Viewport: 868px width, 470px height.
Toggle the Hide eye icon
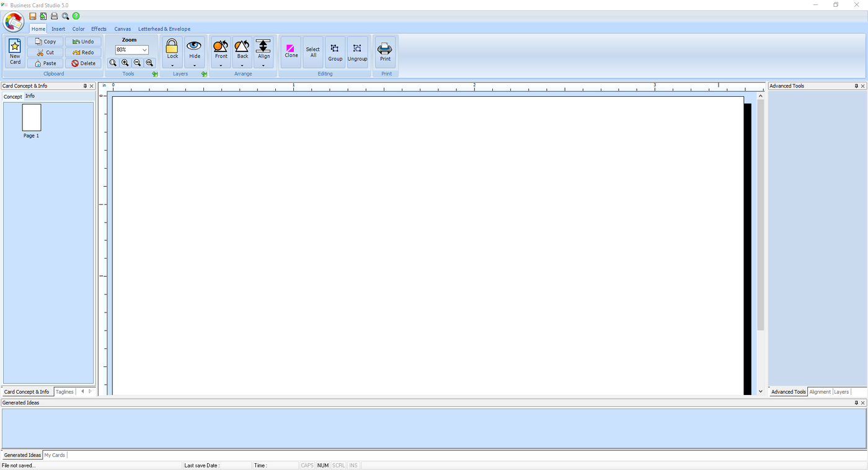click(195, 45)
